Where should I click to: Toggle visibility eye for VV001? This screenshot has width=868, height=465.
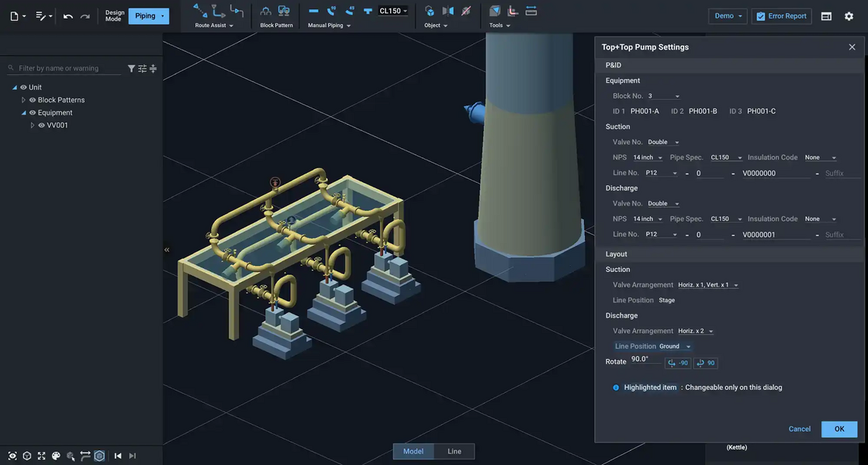point(42,125)
